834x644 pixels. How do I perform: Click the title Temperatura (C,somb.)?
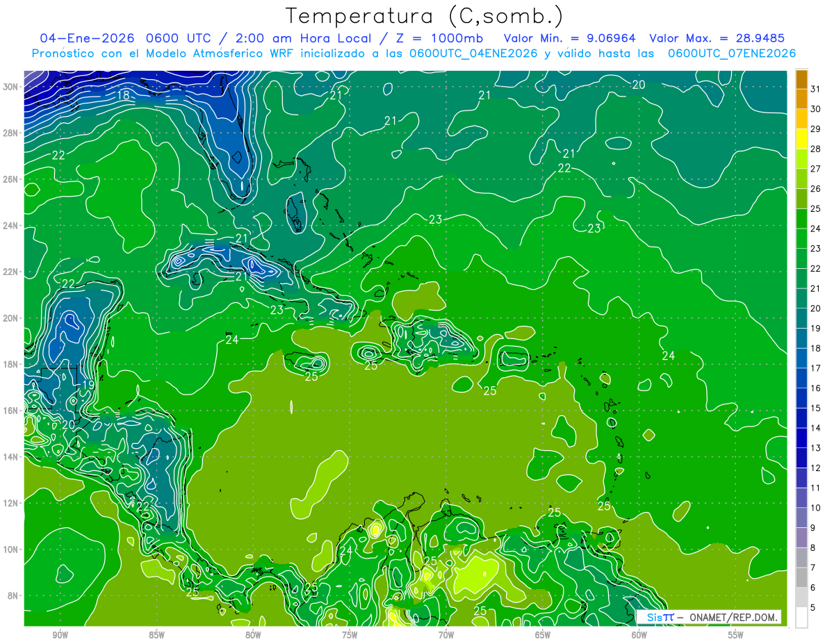pos(424,16)
